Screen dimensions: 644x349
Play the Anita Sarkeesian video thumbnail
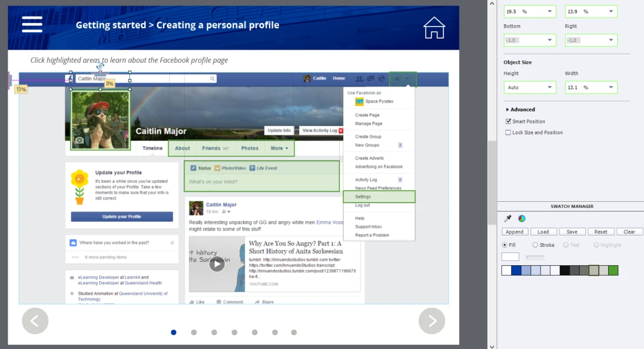click(x=217, y=264)
